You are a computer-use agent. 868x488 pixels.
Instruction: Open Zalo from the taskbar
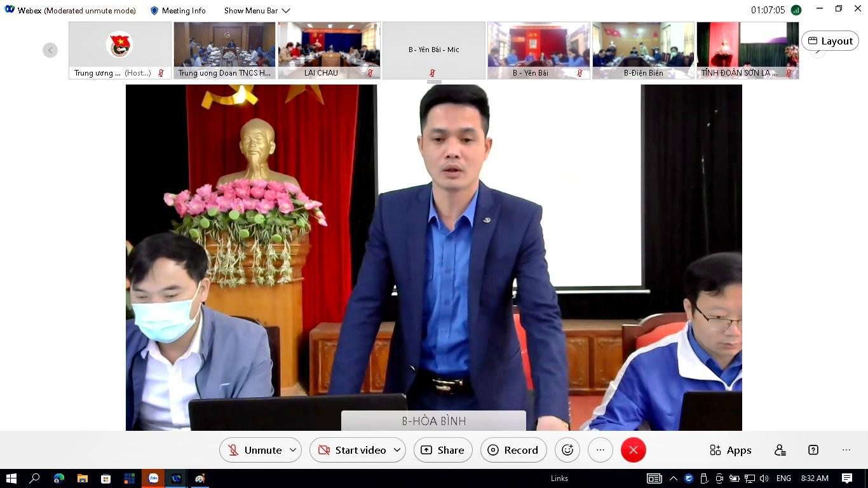153,478
